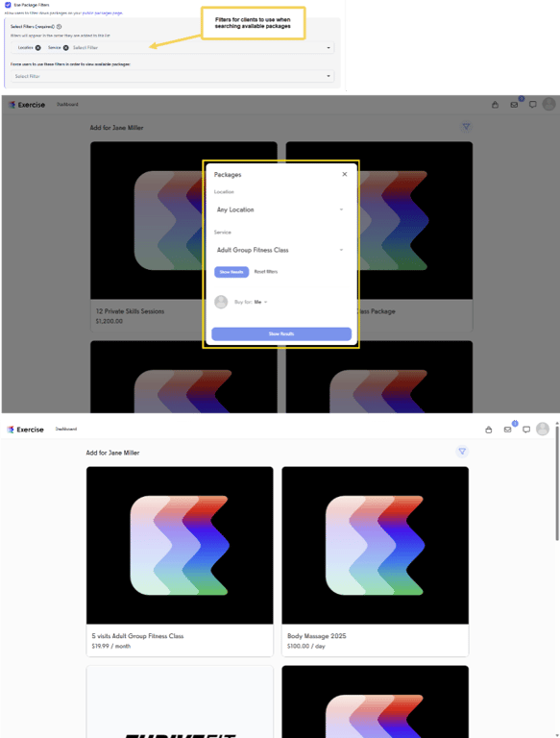Screen dimensions: 560x738
Task: Open the mail icon on the dimmed page
Action: 514,105
